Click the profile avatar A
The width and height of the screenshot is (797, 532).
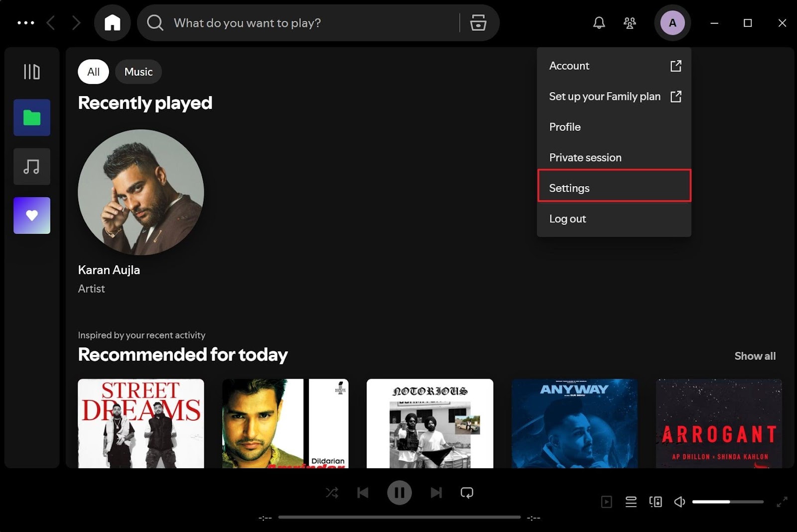coord(672,23)
